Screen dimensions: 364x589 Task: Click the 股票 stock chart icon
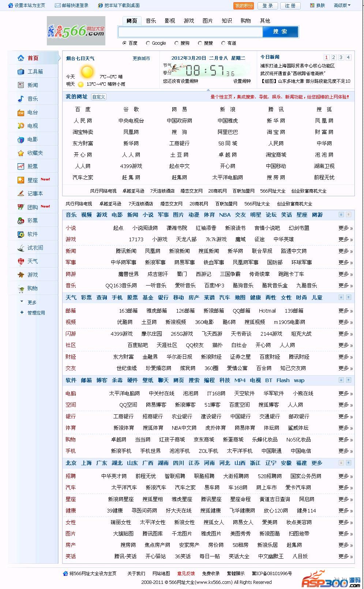point(21,166)
